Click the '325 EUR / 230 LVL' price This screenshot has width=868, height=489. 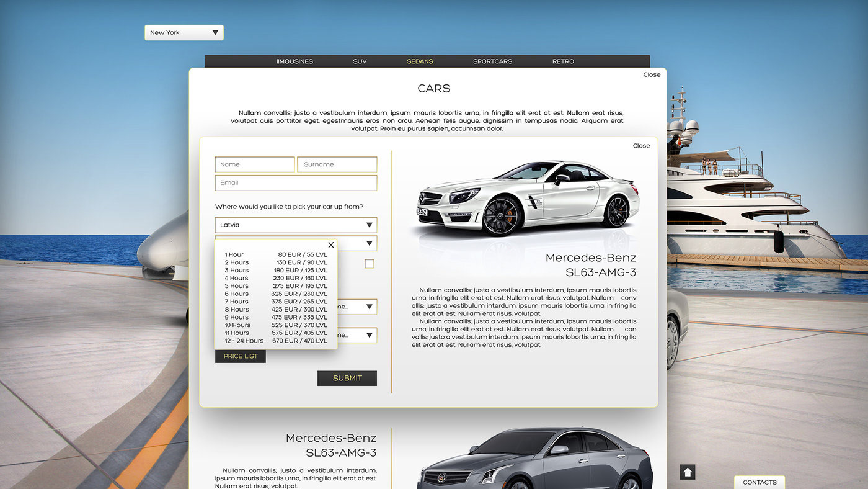tap(299, 294)
